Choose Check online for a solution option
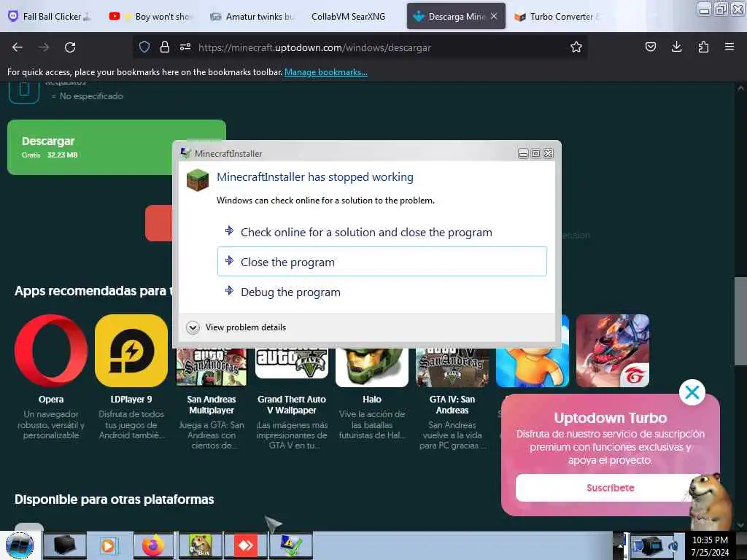The width and height of the screenshot is (747, 560). tap(382, 232)
